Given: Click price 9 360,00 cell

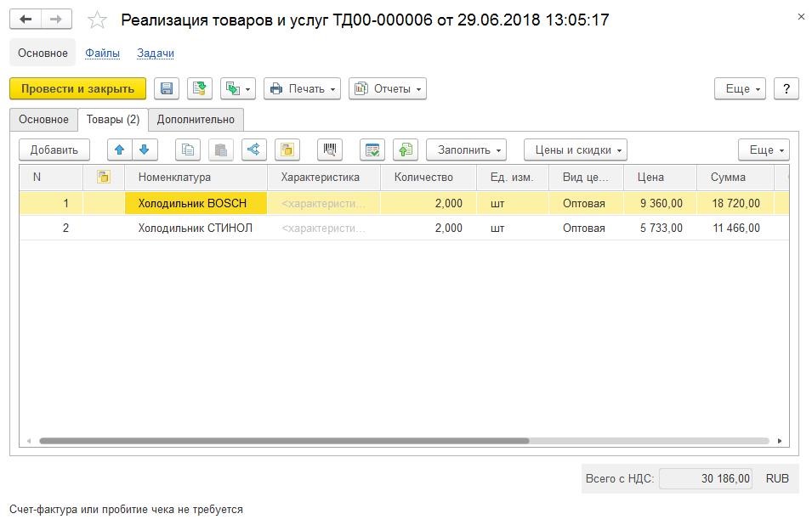Looking at the screenshot, I should coord(661,203).
